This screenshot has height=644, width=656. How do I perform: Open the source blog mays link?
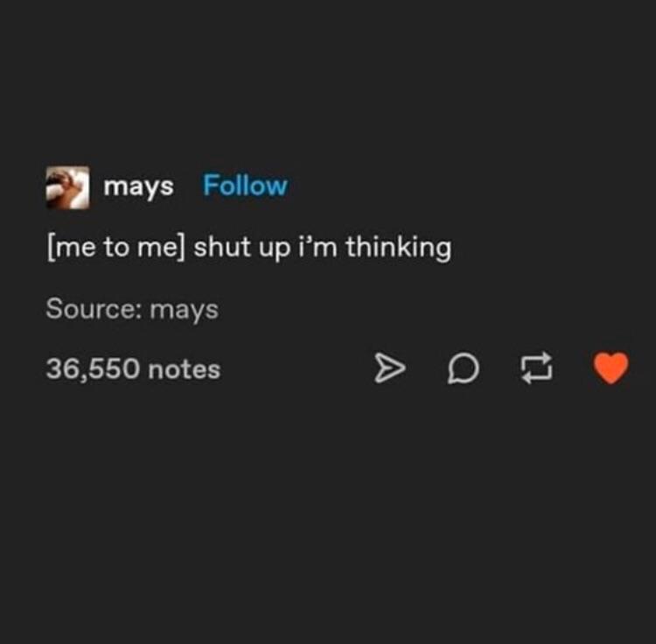click(184, 309)
